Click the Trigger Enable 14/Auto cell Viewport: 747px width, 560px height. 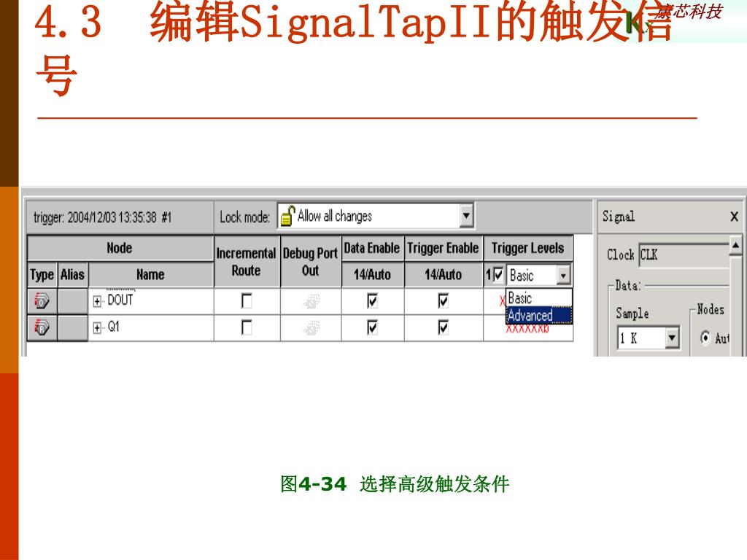click(443, 275)
